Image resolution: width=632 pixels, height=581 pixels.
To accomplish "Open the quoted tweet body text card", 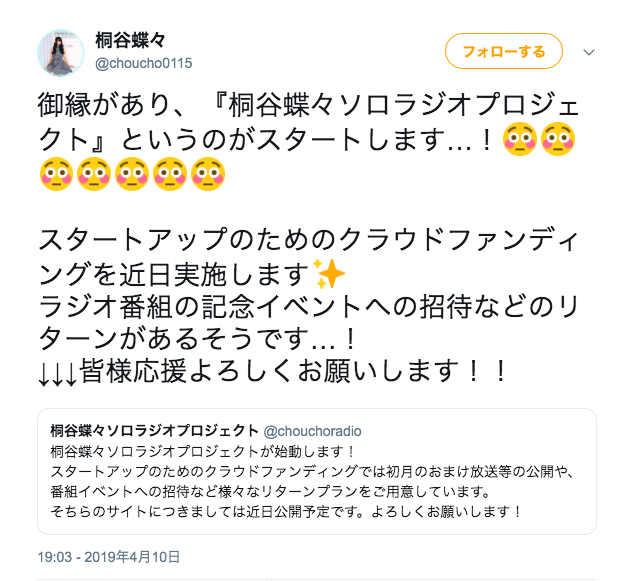I will [317, 471].
